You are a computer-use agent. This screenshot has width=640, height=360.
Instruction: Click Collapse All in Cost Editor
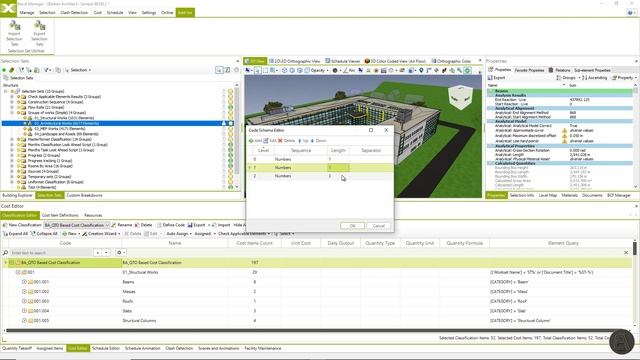[44, 234]
